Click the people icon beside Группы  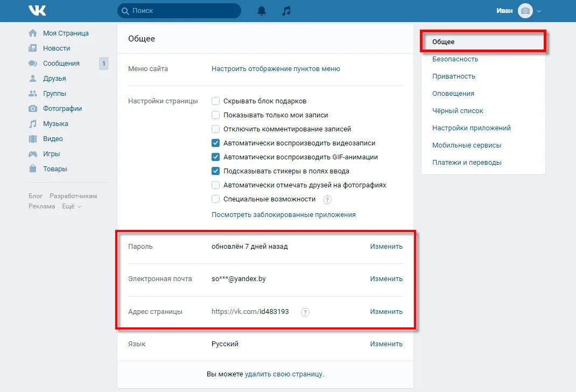33,93
